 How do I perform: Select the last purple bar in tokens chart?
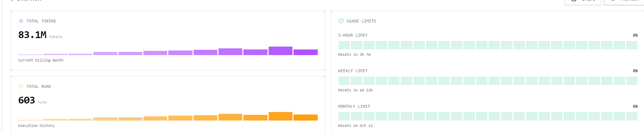[306, 52]
